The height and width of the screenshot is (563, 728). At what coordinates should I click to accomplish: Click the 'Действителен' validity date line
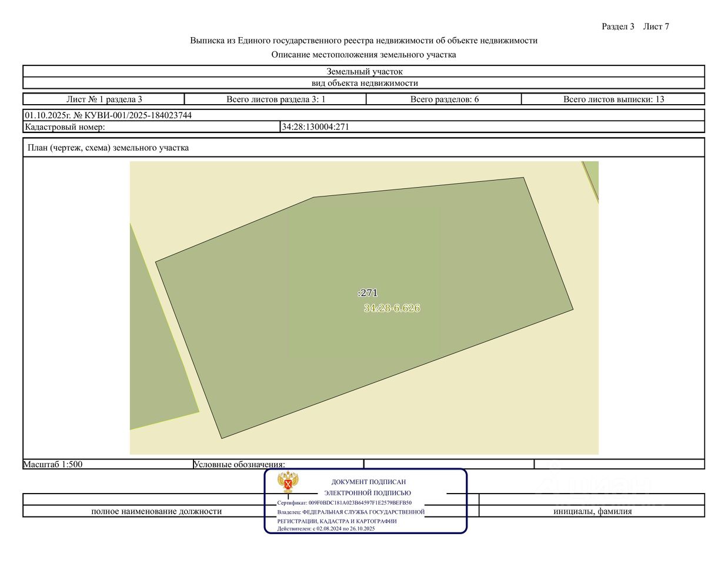coord(326,529)
